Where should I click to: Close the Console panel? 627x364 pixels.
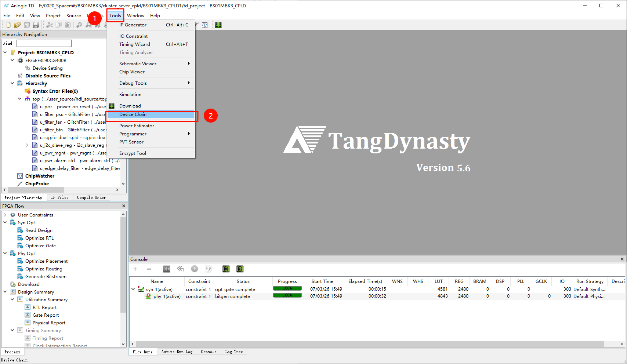point(622,259)
